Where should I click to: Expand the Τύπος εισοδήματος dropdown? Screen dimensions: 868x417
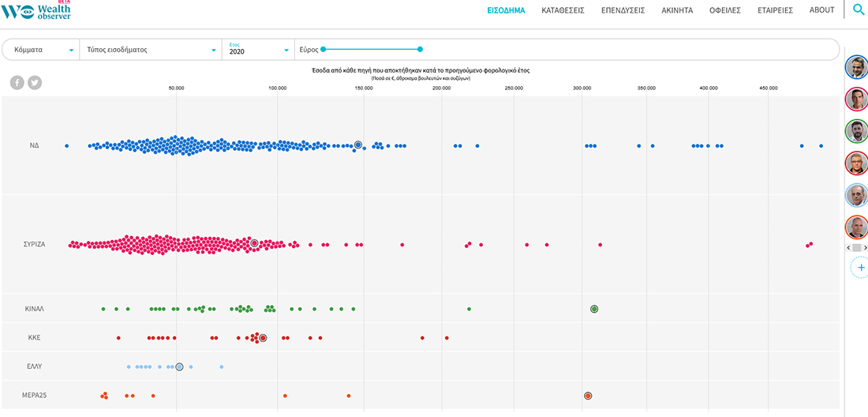pos(150,50)
